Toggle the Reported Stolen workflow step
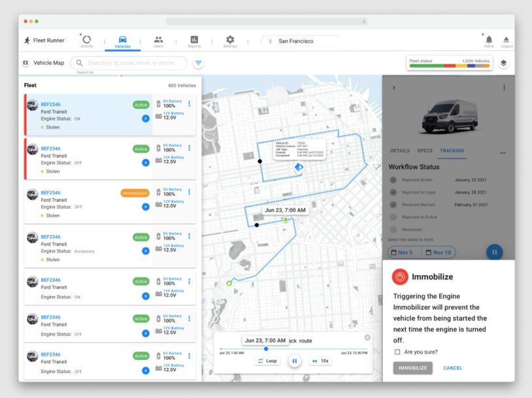The height and width of the screenshot is (398, 532). pyautogui.click(x=393, y=180)
